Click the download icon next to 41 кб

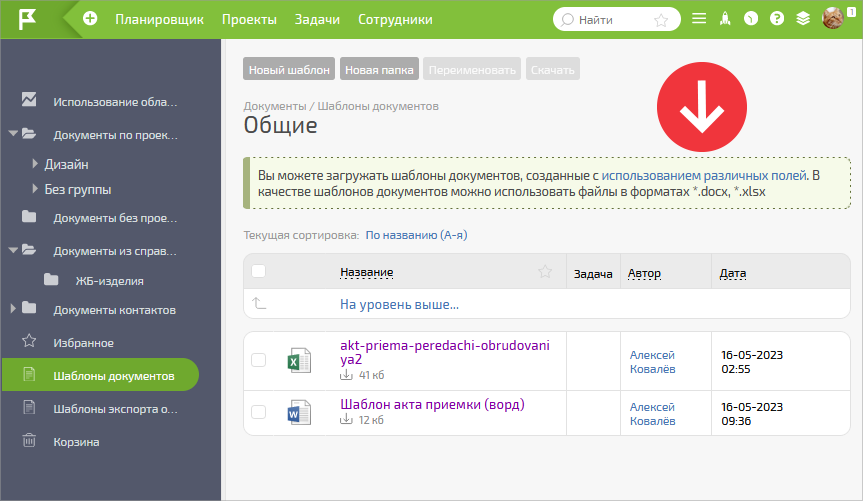point(346,375)
